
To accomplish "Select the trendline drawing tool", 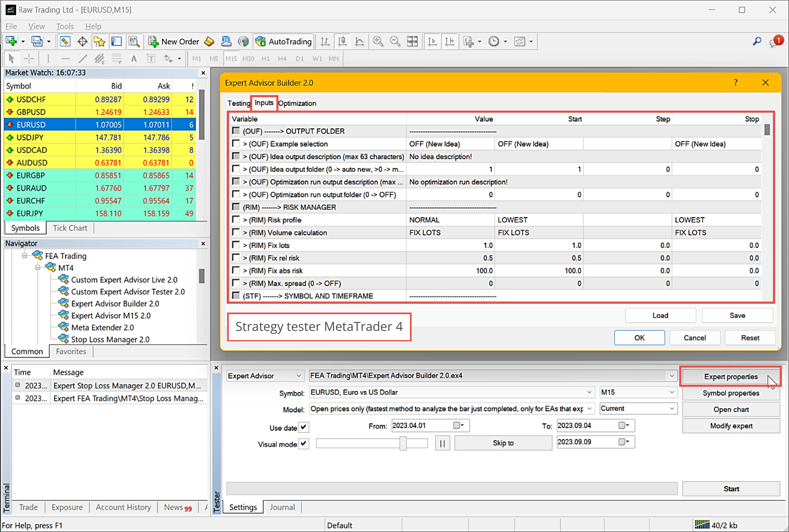I will (x=83, y=58).
